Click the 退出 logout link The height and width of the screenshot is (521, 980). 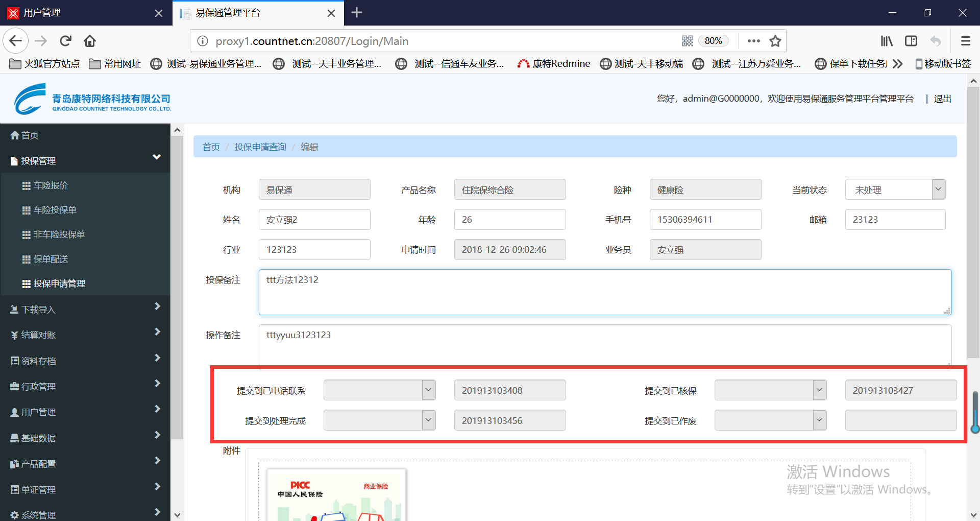click(942, 99)
